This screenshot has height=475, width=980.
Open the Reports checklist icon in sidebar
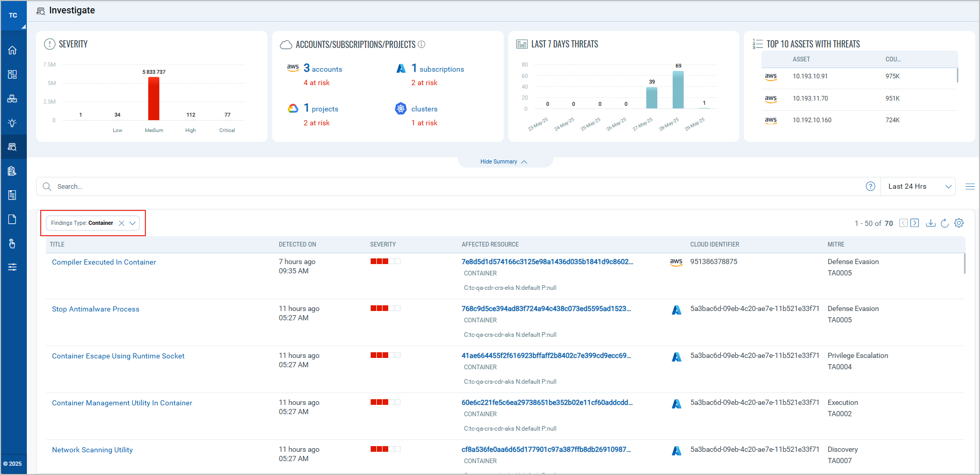click(12, 195)
